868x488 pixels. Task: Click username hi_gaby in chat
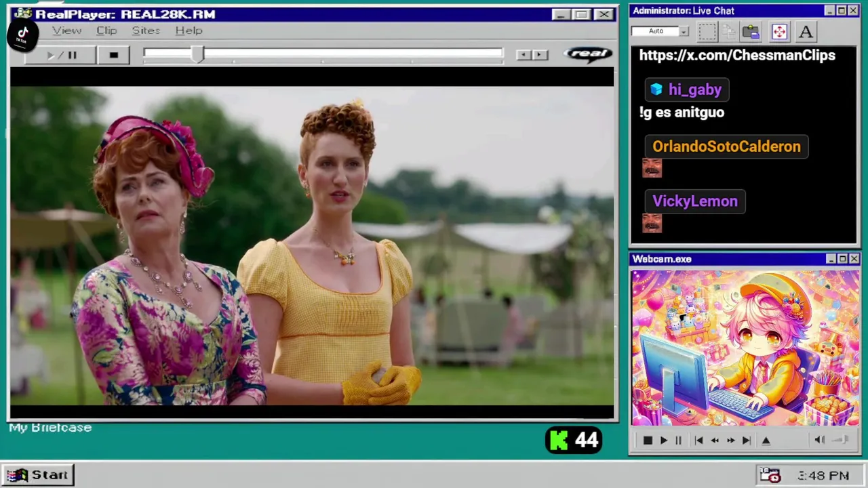[x=694, y=89]
